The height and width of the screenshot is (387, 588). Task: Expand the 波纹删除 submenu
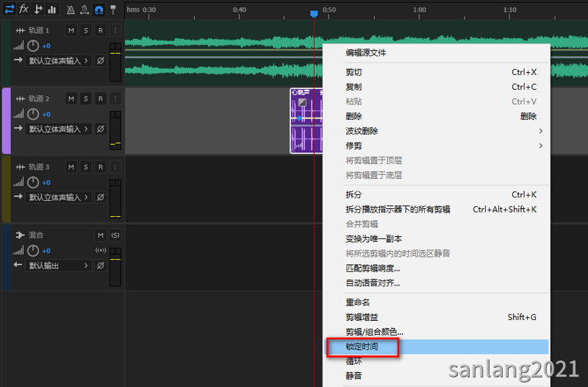441,131
